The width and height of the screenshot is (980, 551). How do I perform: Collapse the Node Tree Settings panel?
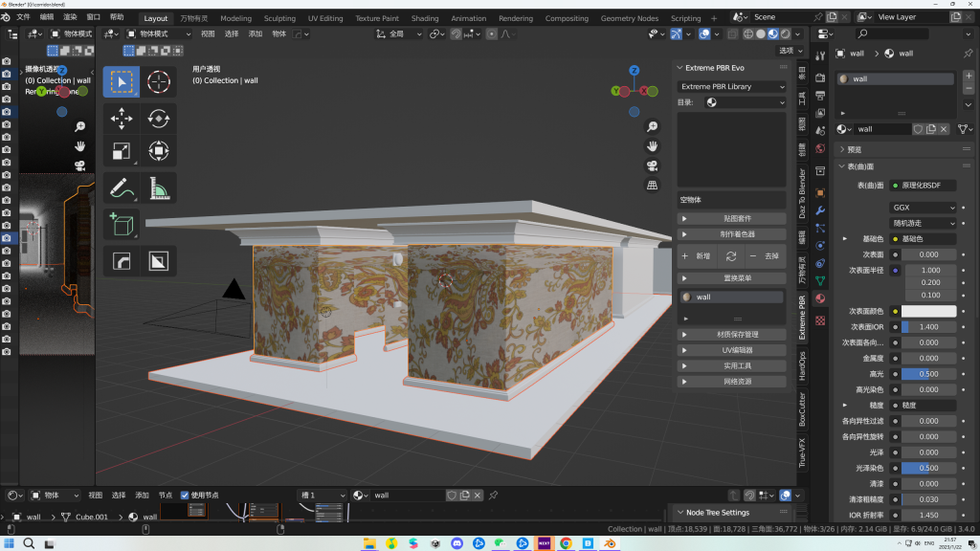(680, 513)
